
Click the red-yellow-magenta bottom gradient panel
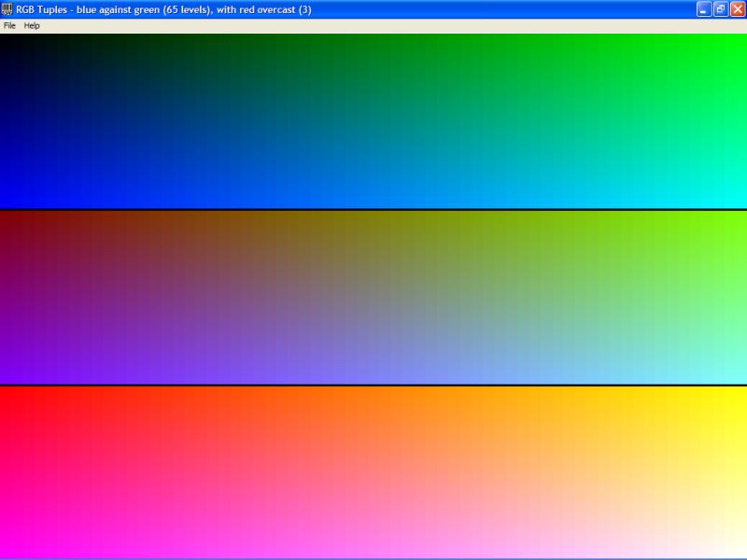pyautogui.click(x=373, y=472)
